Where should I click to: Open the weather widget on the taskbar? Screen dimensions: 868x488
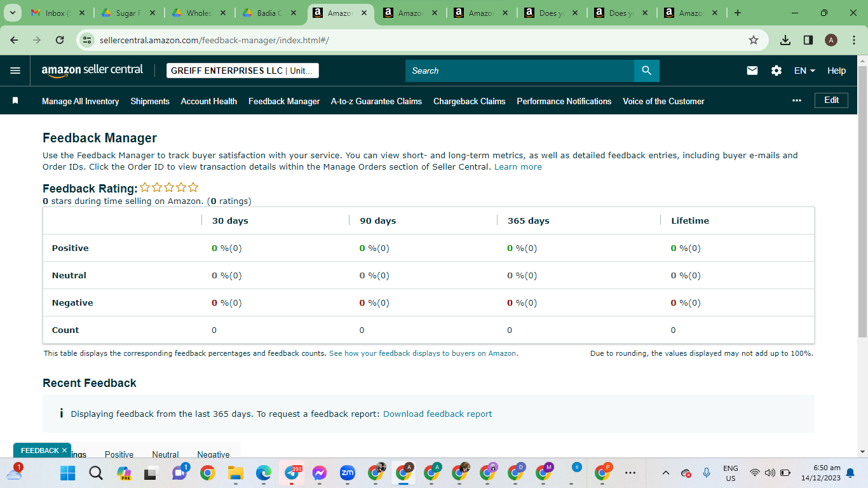coord(15,472)
